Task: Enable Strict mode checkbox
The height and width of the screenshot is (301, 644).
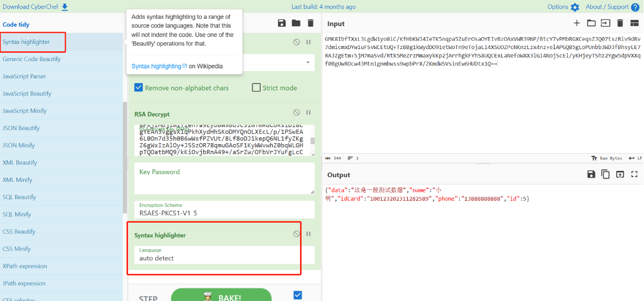Action: 256,87
